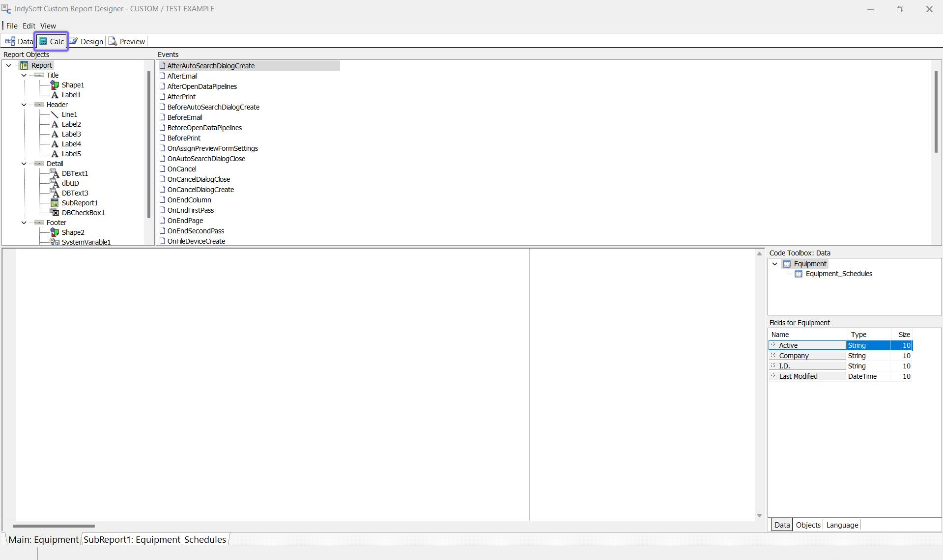
Task: Click the Shape1 icon in Title band
Action: coord(55,85)
